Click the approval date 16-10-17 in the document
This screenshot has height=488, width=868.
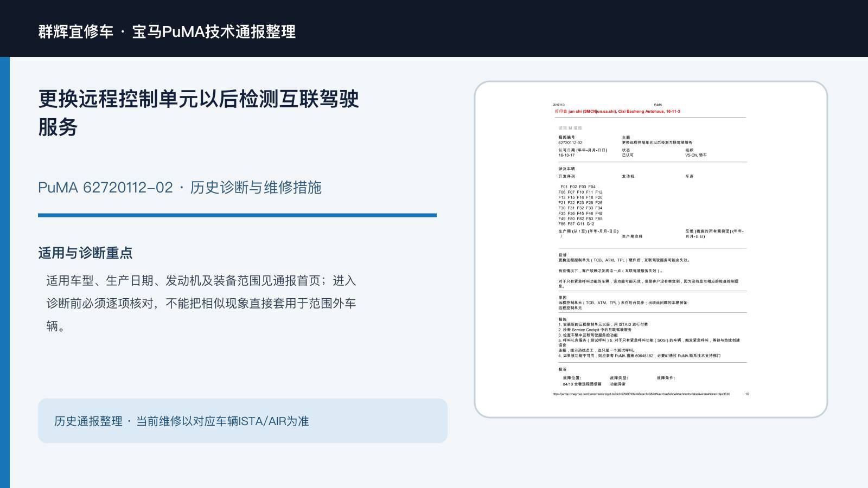point(566,155)
